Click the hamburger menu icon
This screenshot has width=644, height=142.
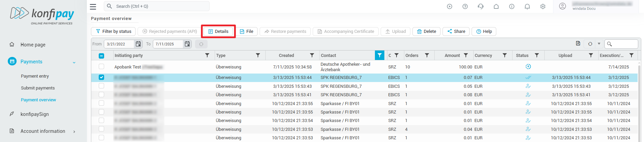click(93, 6)
